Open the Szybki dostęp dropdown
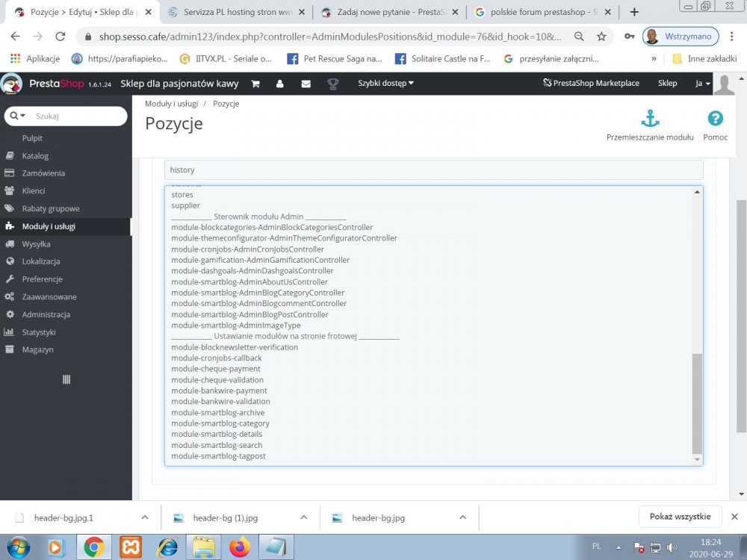The width and height of the screenshot is (747, 560). tap(385, 84)
